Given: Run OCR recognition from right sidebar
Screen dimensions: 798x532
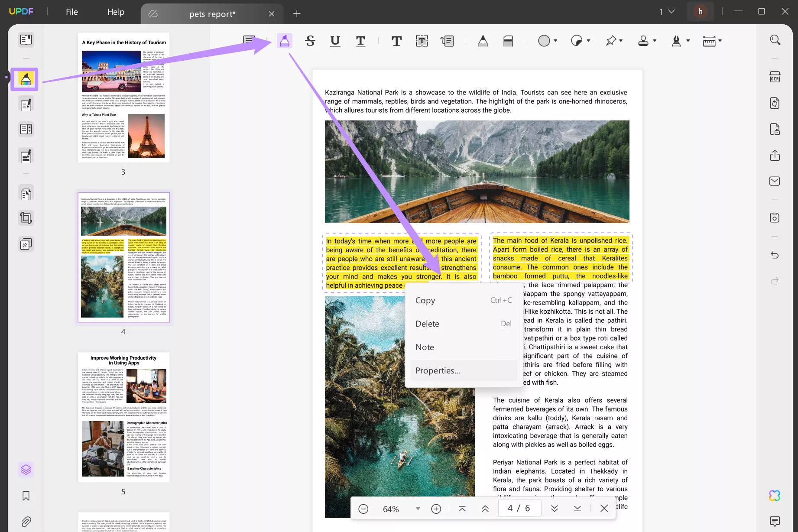Looking at the screenshot, I should tap(775, 77).
